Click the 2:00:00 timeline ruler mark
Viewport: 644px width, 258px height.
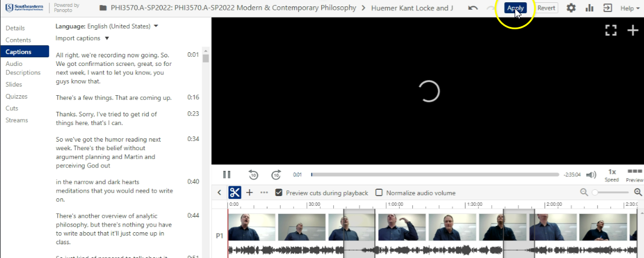tap(554, 204)
